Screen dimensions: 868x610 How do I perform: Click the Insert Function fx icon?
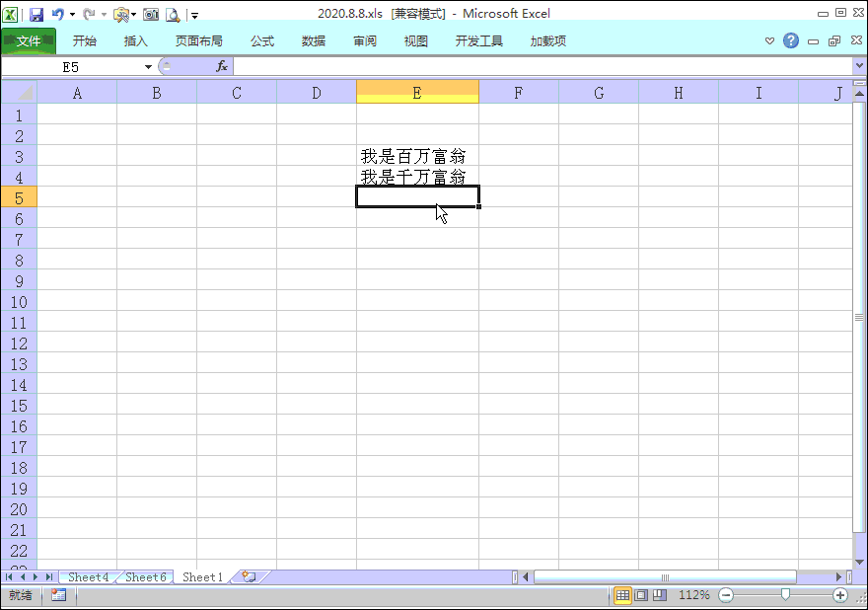(220, 66)
